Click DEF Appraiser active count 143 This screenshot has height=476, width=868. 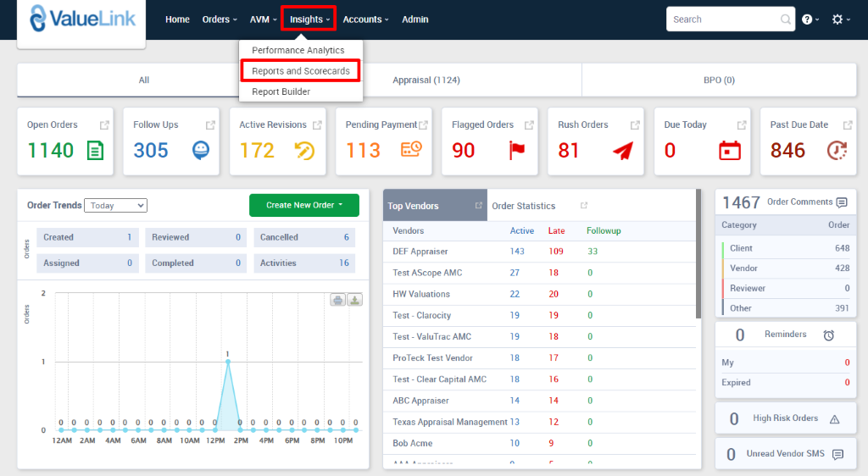(x=517, y=252)
